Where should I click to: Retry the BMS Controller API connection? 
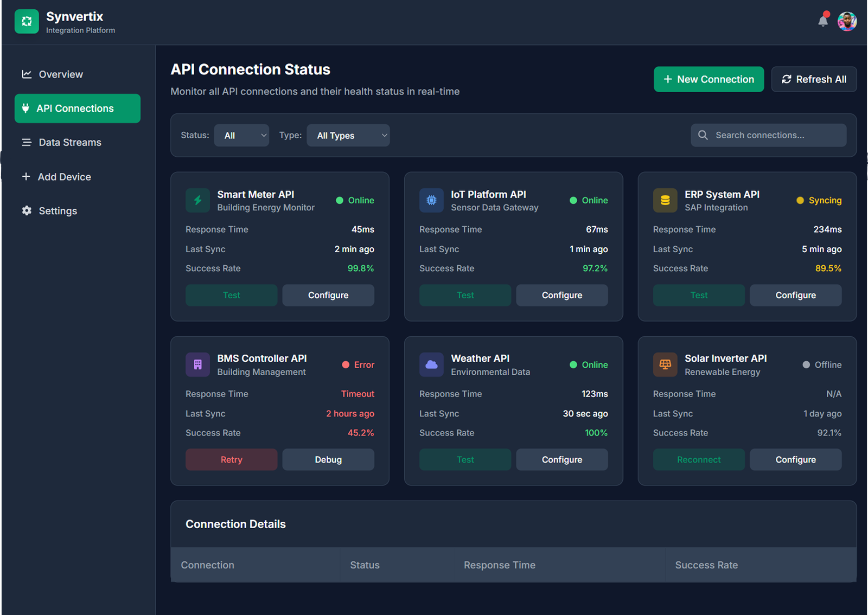231,459
